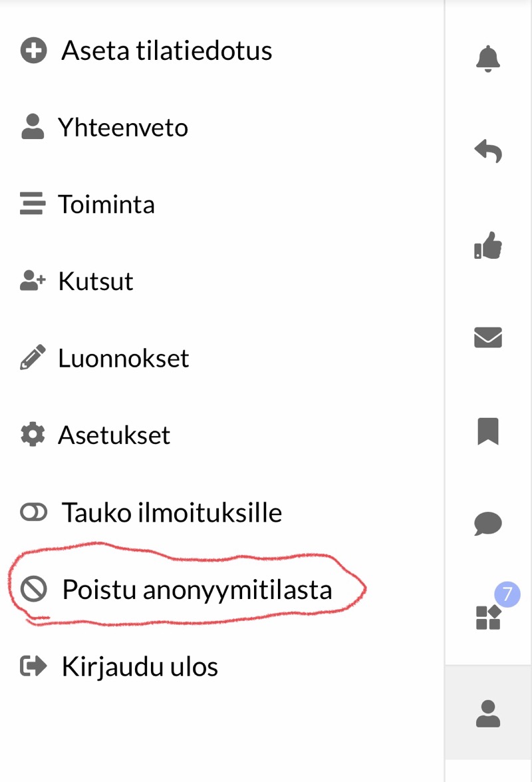Open the messages envelope tab

(488, 338)
